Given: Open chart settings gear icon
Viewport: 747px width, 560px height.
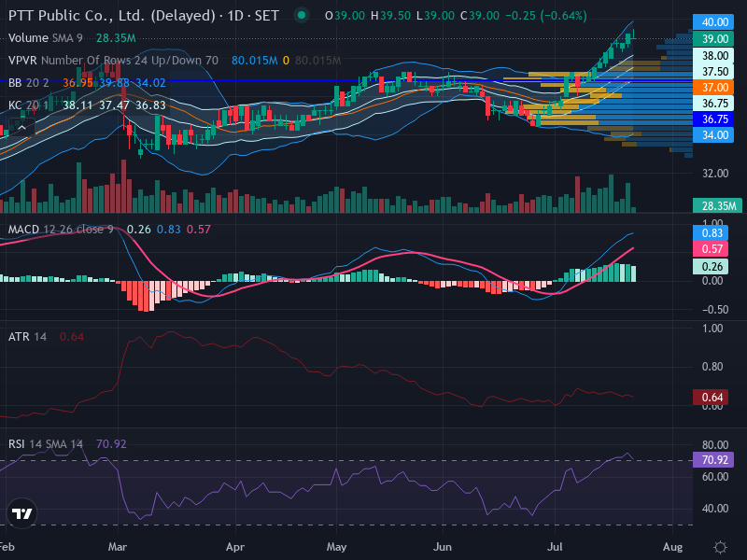Looking at the screenshot, I should pyautogui.click(x=720, y=547).
